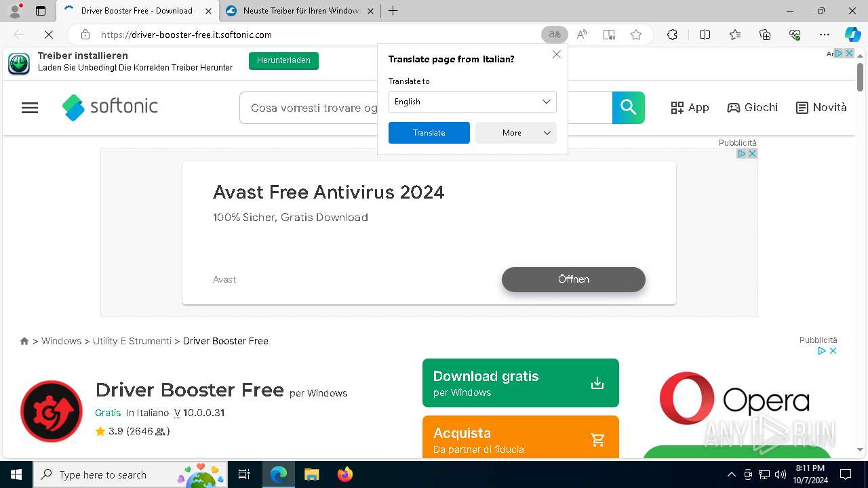The image size is (868, 488).
Task: Click the 3.9 star rating
Action: click(x=133, y=431)
